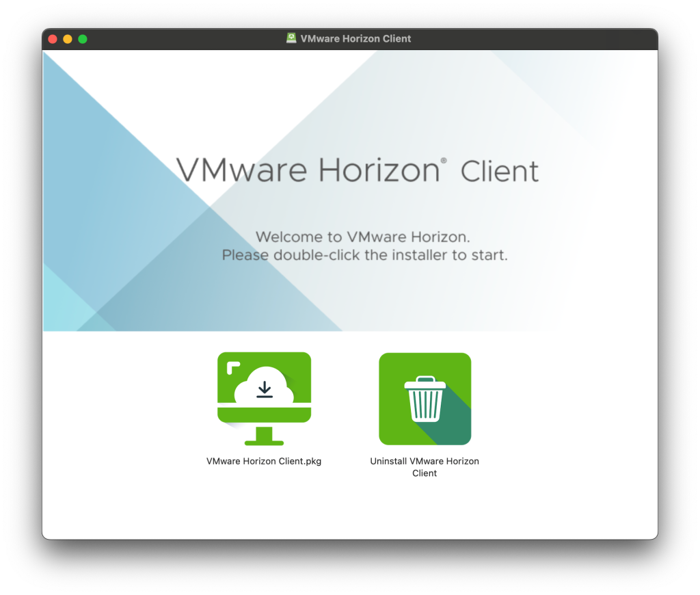Click the cloud download arrow on installer icon

coord(264,390)
